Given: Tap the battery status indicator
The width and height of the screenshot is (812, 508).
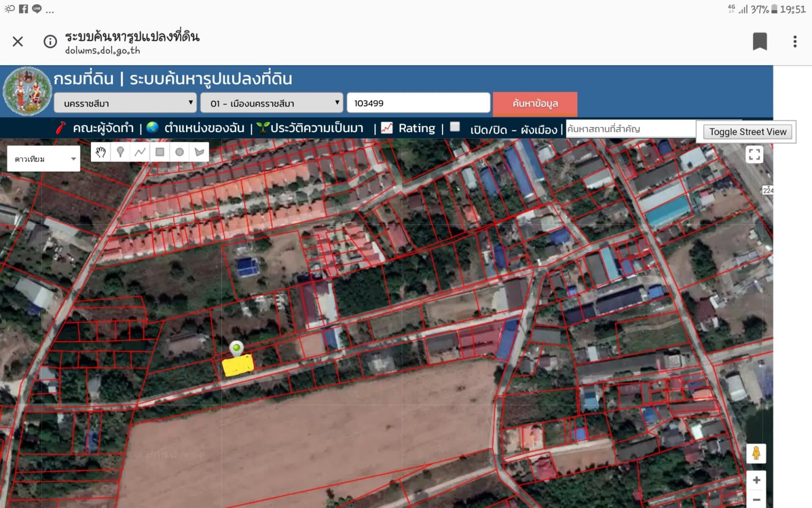Looking at the screenshot, I should click(x=774, y=9).
